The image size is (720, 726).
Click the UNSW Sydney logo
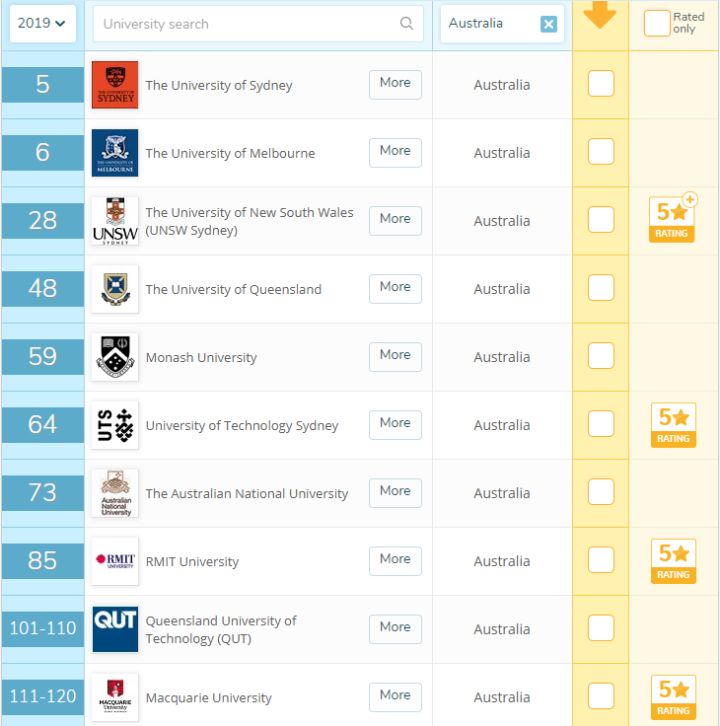click(115, 221)
